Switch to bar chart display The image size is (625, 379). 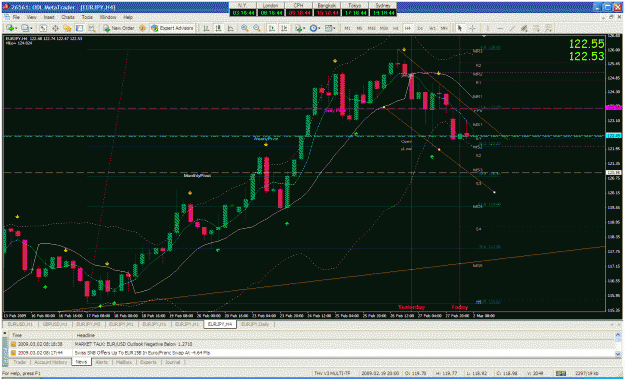coord(206,28)
